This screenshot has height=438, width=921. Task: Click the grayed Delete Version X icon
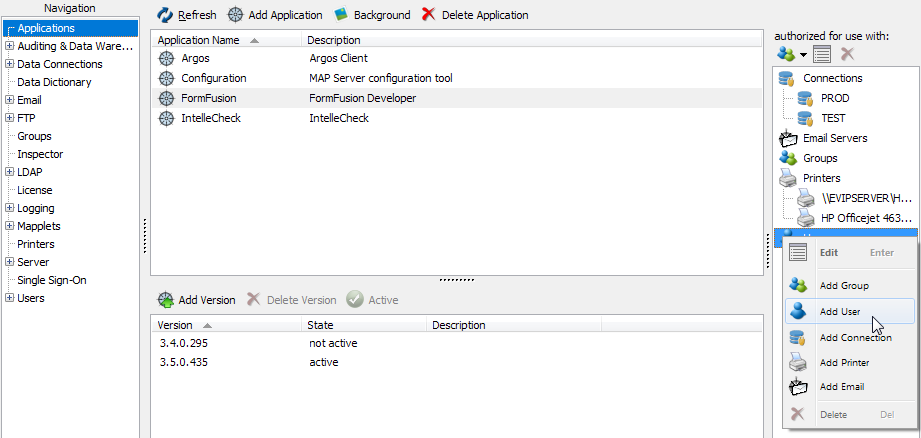[x=253, y=299]
